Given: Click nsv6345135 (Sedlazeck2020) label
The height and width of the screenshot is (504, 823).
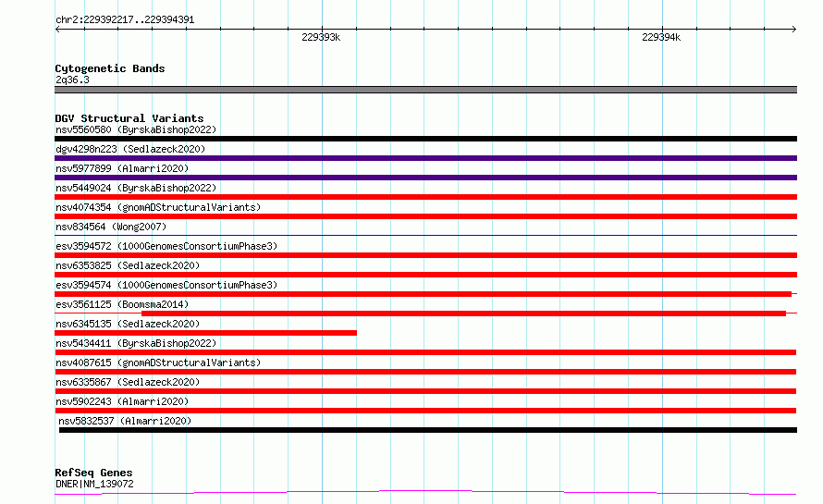Looking at the screenshot, I should (128, 324).
